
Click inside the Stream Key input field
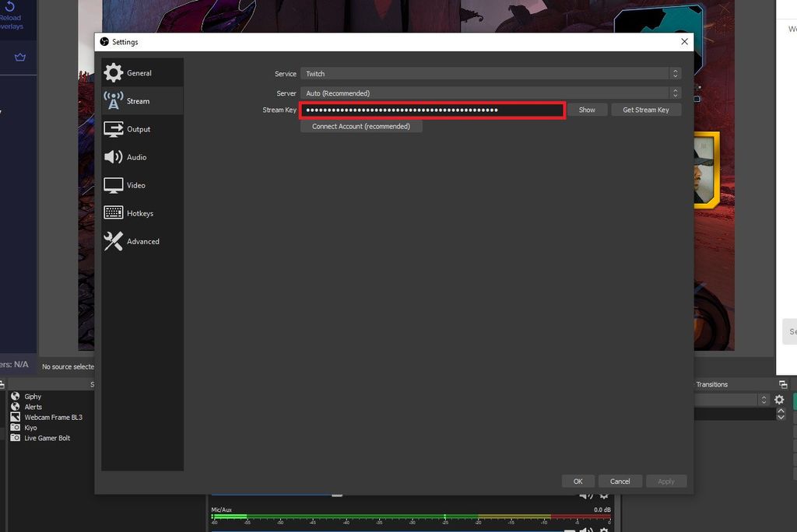433,110
